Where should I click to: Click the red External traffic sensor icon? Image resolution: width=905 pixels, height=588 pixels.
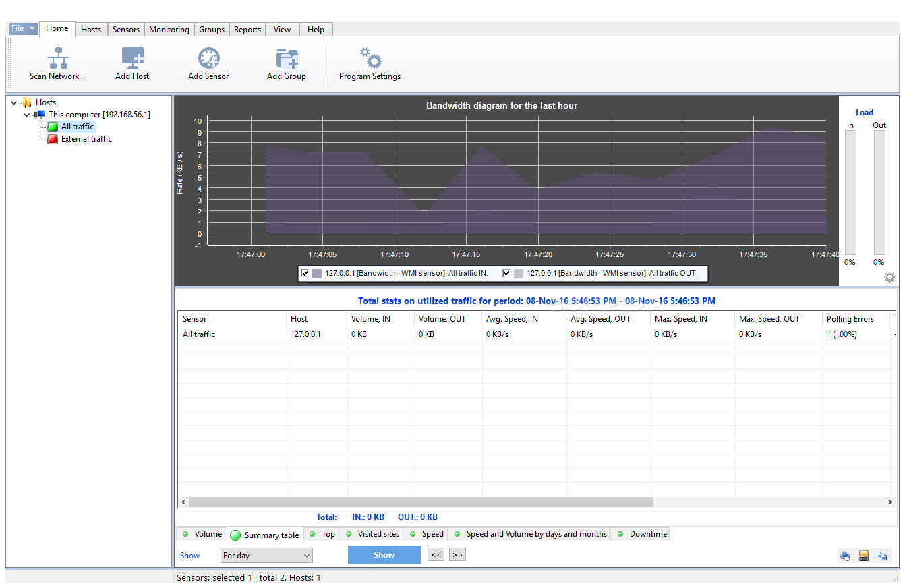pyautogui.click(x=53, y=139)
